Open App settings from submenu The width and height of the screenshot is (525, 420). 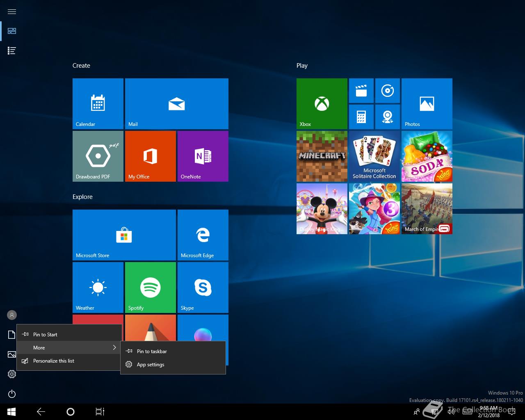click(x=173, y=364)
